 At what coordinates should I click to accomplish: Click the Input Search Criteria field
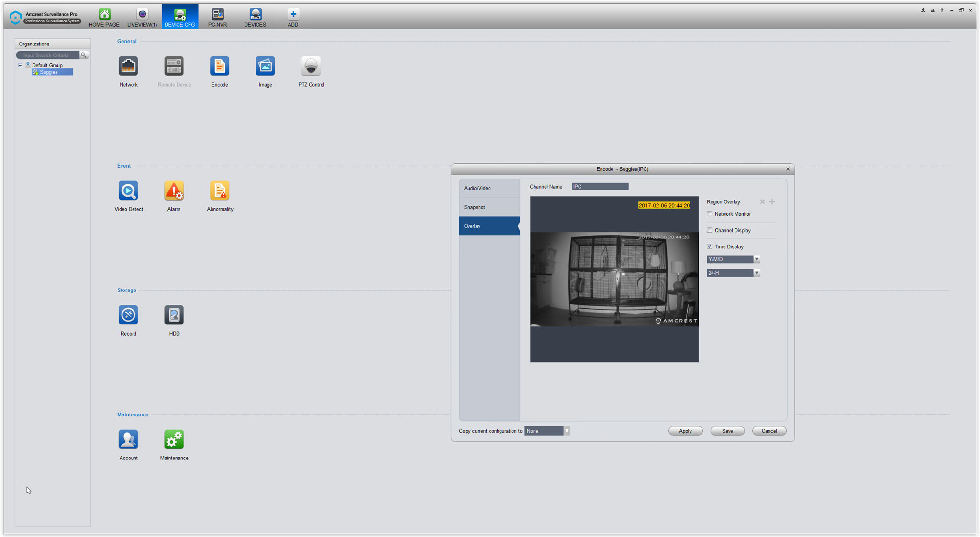click(x=48, y=55)
